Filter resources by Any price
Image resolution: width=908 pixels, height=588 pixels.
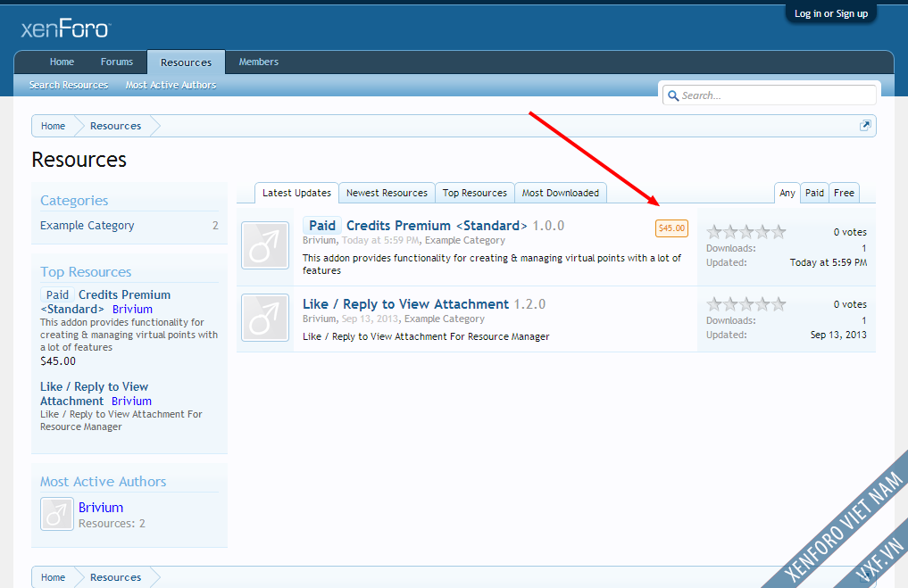pos(787,193)
